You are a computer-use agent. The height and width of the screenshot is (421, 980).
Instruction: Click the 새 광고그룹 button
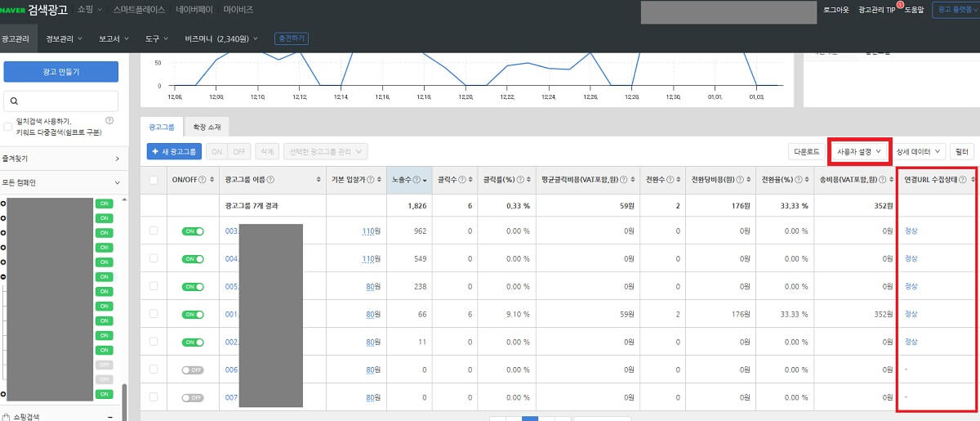click(x=175, y=151)
